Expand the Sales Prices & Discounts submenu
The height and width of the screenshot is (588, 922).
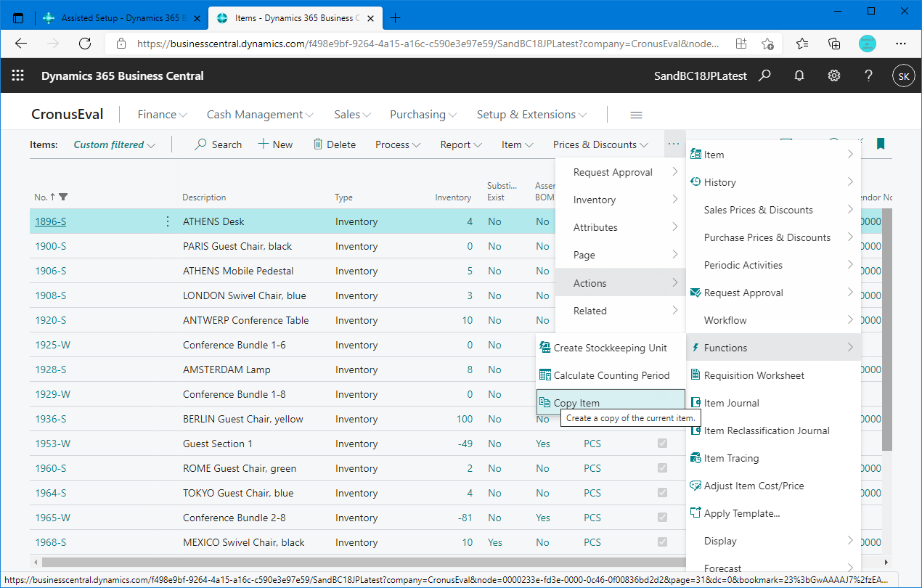(x=757, y=209)
